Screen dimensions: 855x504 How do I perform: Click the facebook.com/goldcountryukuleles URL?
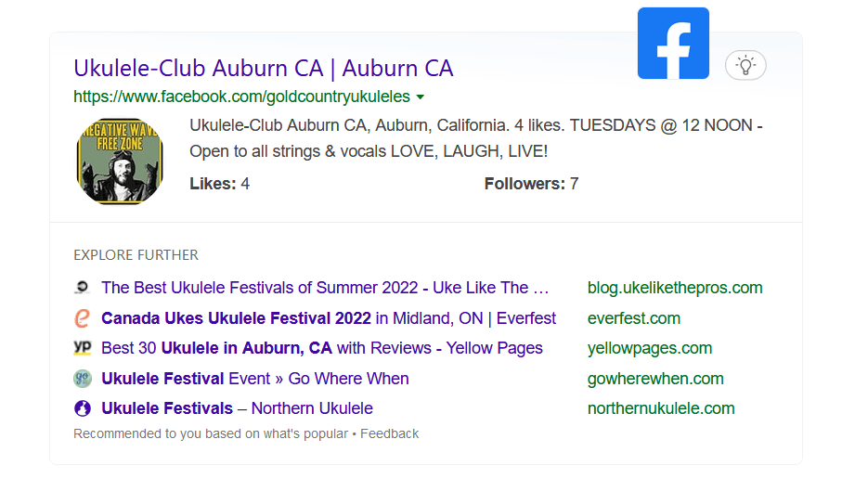click(241, 97)
